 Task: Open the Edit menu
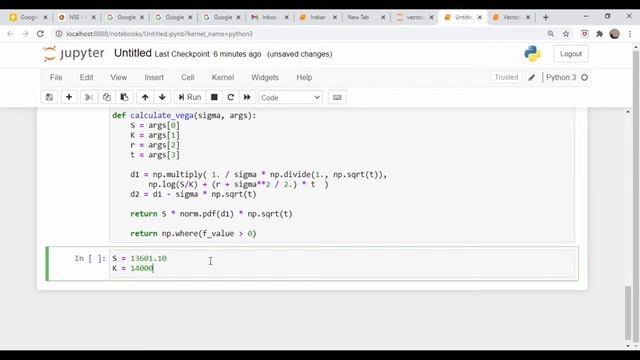click(87, 78)
